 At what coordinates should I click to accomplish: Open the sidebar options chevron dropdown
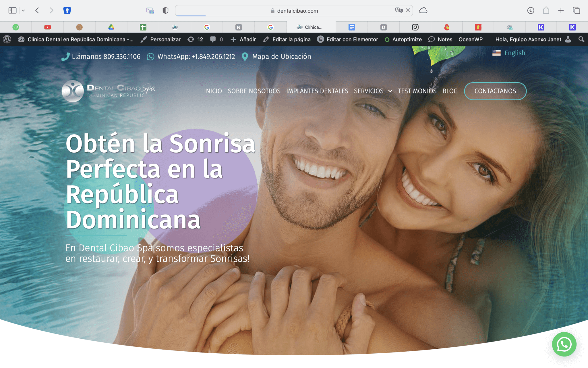click(23, 11)
